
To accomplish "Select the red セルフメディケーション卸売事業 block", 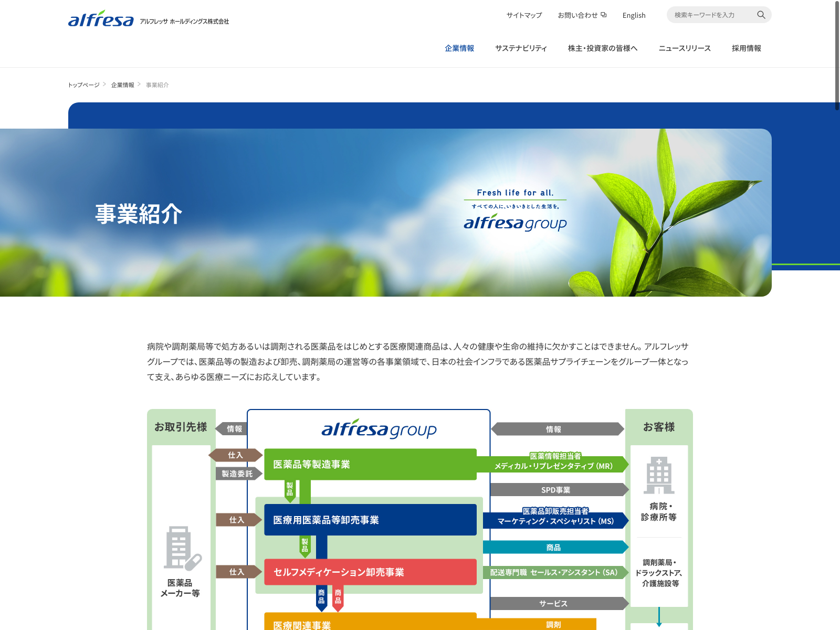I will (370, 572).
